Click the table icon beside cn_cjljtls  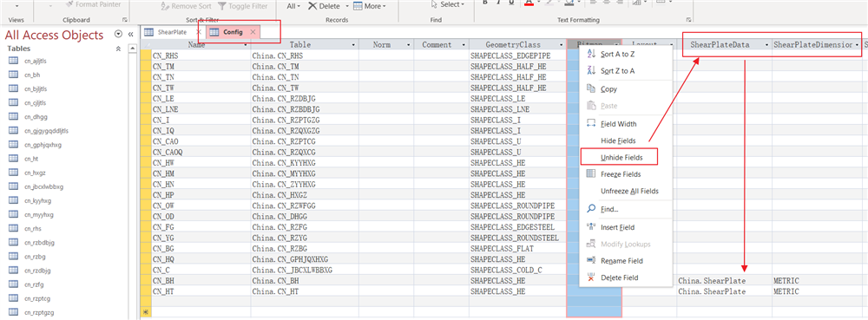click(14, 102)
